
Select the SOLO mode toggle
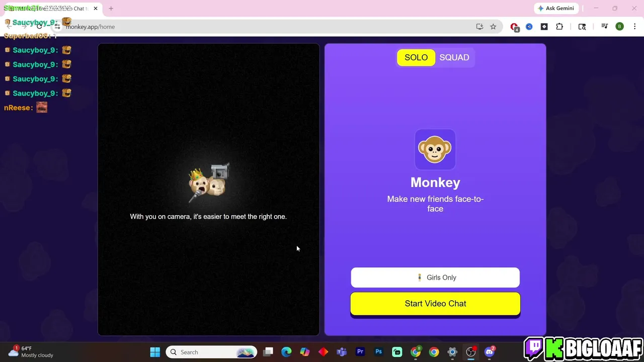tap(416, 57)
